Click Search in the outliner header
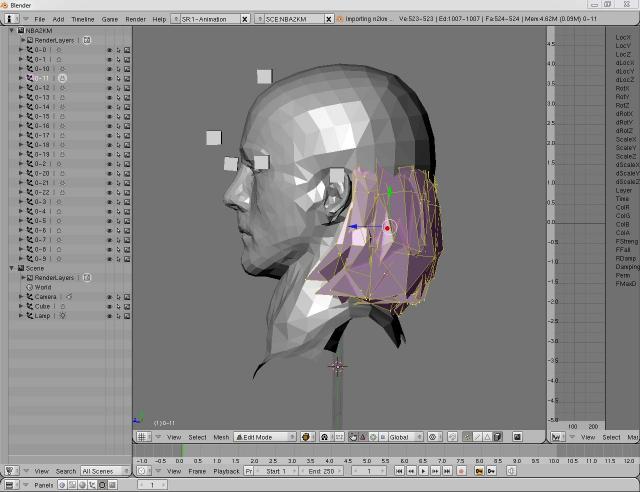The height and width of the screenshot is (492, 640). pos(66,470)
